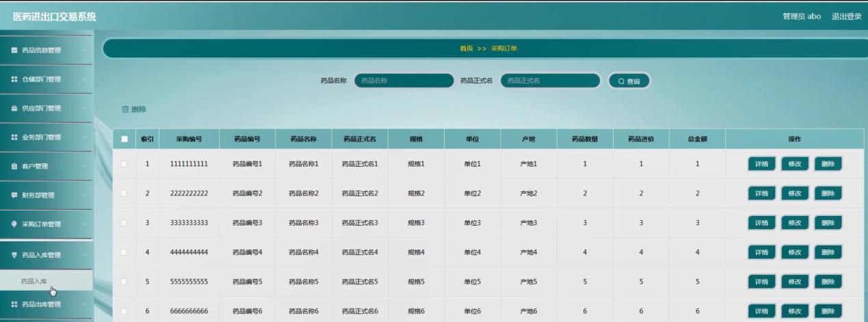Check the box for row 6666666666
868x322 pixels.
click(x=124, y=311)
